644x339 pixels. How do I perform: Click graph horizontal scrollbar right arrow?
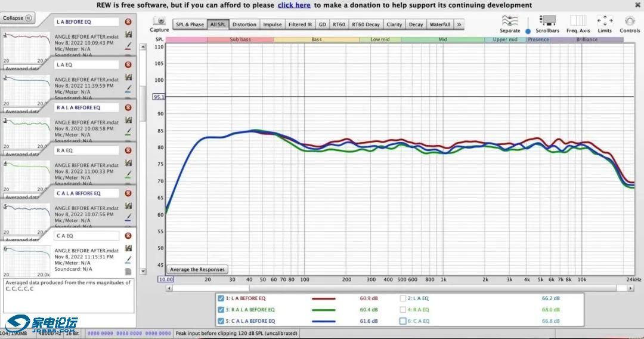630,288
